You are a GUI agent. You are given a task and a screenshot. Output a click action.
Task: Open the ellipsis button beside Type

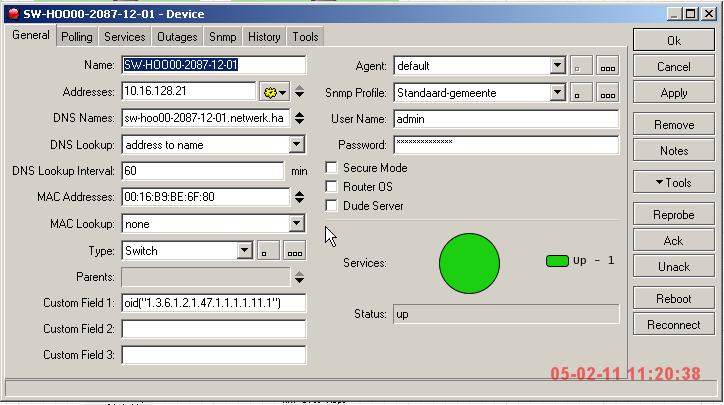click(x=295, y=251)
